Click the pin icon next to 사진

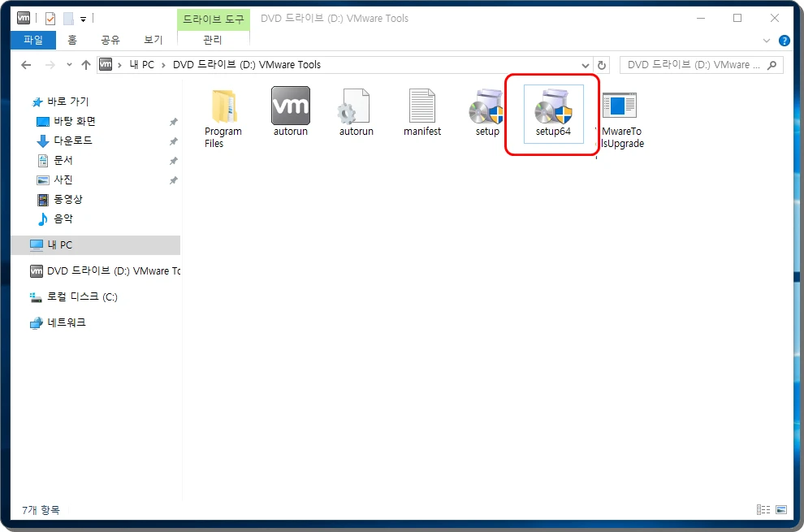pos(173,180)
